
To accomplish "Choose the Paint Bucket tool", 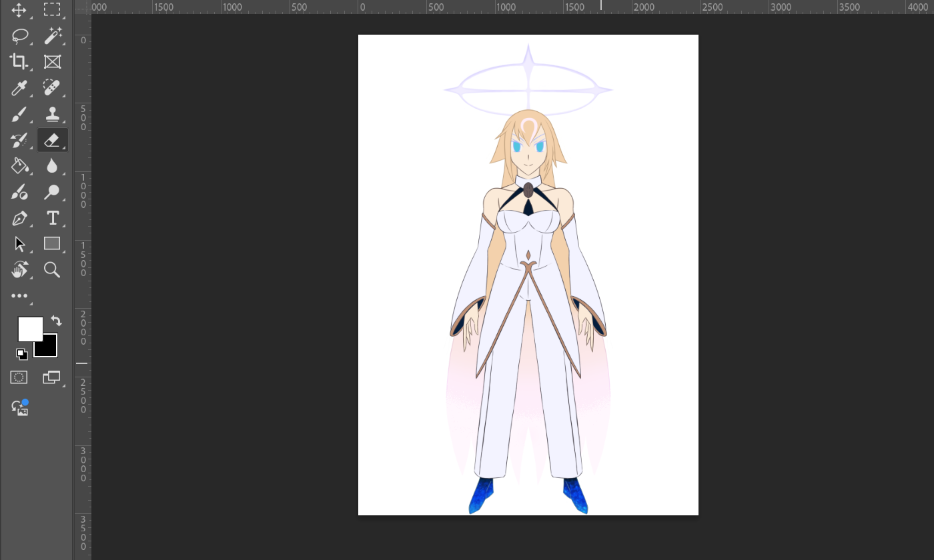I will pyautogui.click(x=19, y=166).
